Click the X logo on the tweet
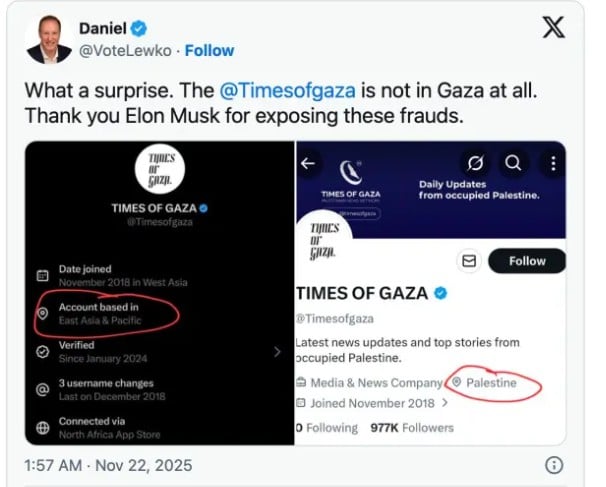This screenshot has height=487, width=606. (x=552, y=28)
